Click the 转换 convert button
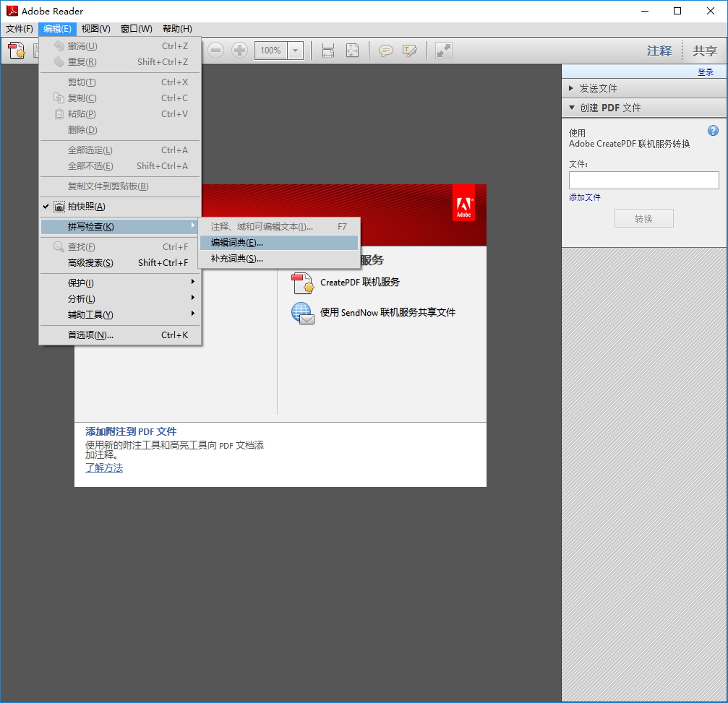Screen dimensions: 728x703 pos(643,218)
